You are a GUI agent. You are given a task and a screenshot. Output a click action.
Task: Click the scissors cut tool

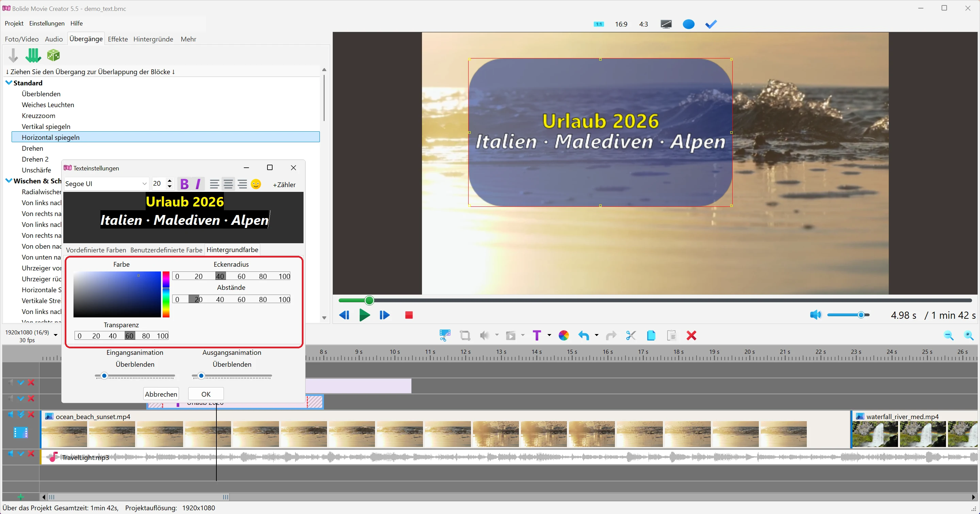[x=631, y=335]
